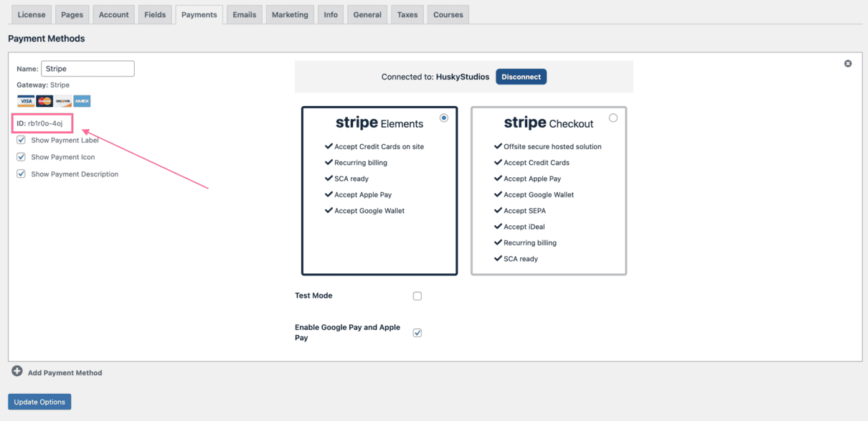Click the Disconnect button
868x421 pixels.
tap(521, 77)
